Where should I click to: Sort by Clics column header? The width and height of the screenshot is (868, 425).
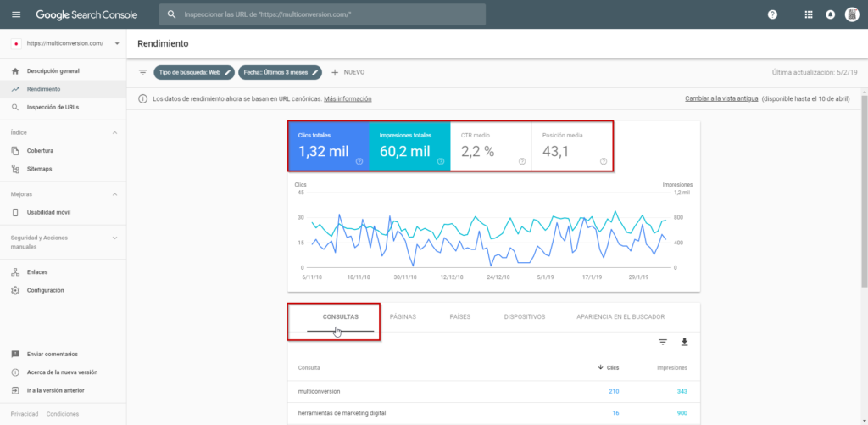[x=609, y=367]
